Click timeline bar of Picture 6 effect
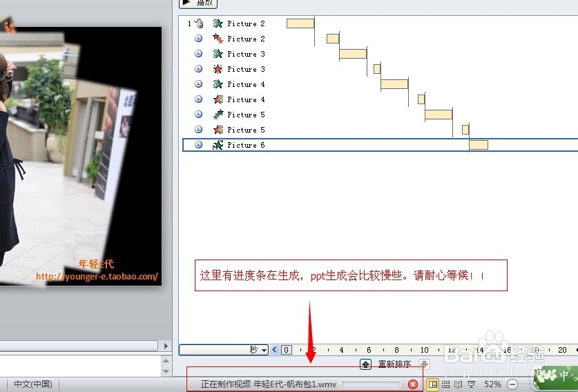 click(x=479, y=145)
